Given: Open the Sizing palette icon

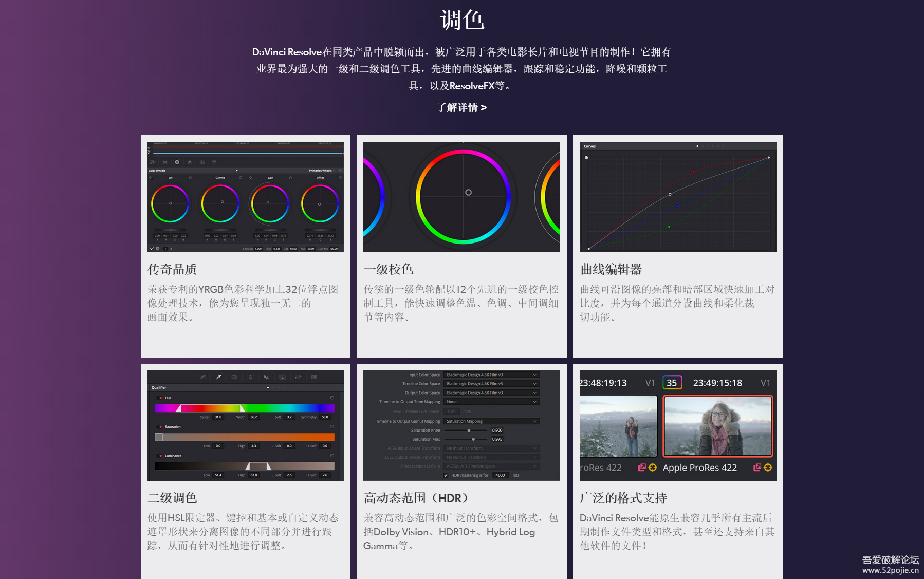Looking at the screenshot, I should (x=298, y=377).
